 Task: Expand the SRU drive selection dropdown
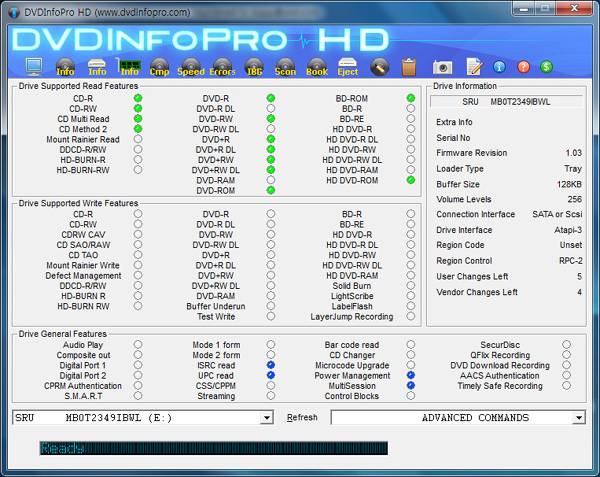pos(266,417)
